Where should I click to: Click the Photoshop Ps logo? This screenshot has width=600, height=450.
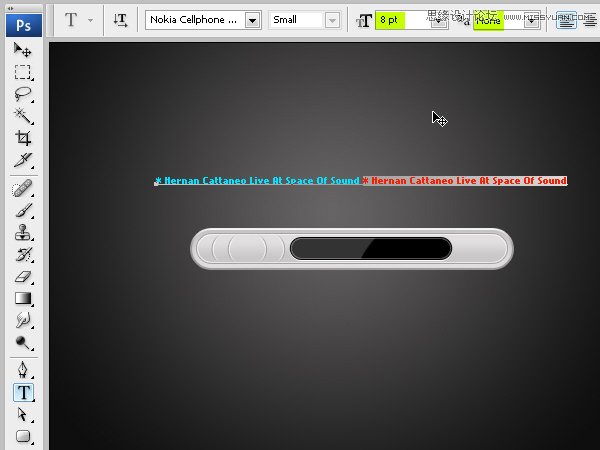click(24, 25)
